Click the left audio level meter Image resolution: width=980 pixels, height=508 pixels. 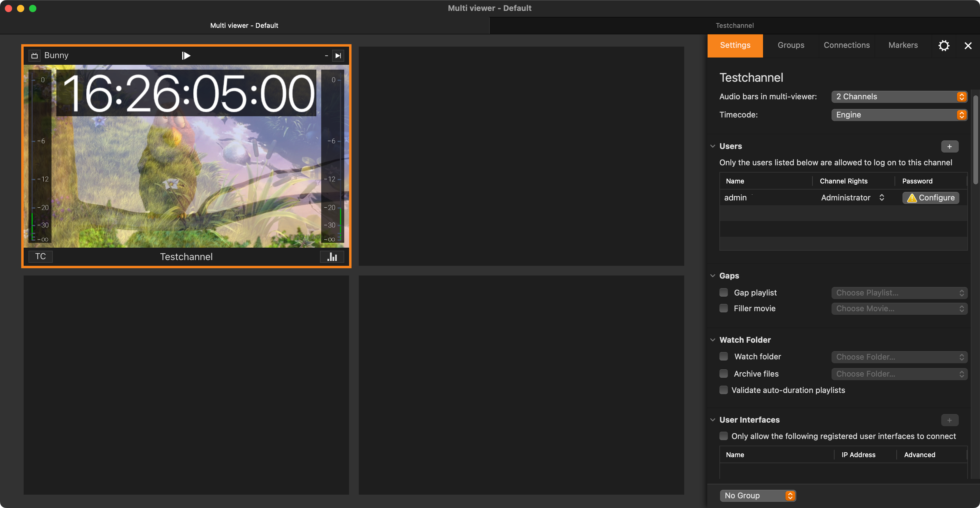pos(40,157)
